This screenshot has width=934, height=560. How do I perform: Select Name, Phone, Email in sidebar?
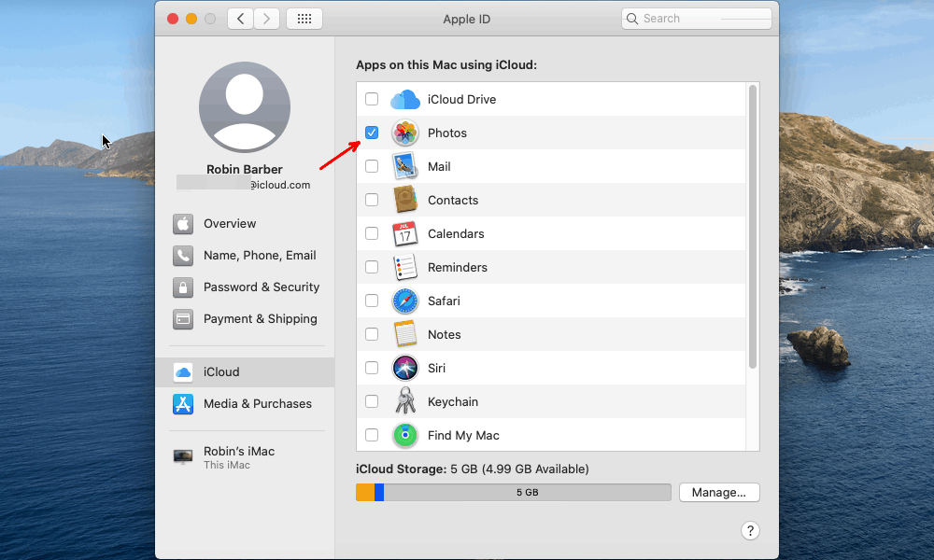[x=245, y=256]
